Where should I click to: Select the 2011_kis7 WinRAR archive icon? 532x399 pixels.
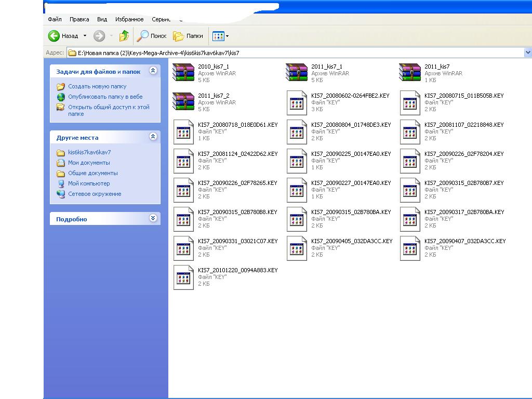[x=410, y=73]
